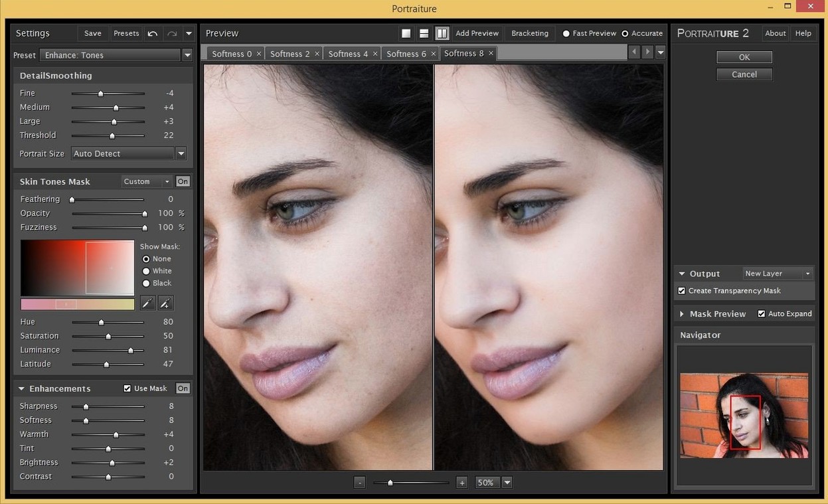The height and width of the screenshot is (504, 828).
Task: Choose None for Show Mask
Action: [x=146, y=259]
